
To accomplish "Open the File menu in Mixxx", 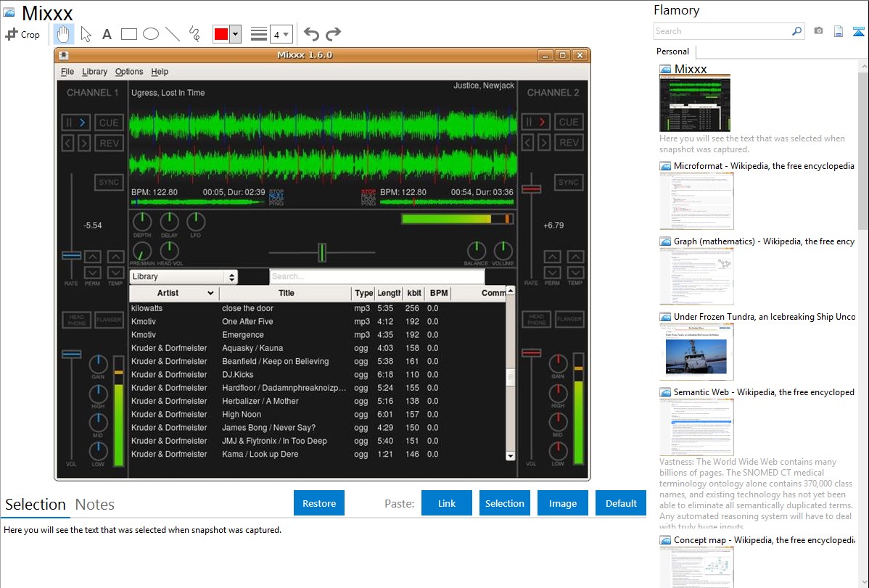I will 67,72.
